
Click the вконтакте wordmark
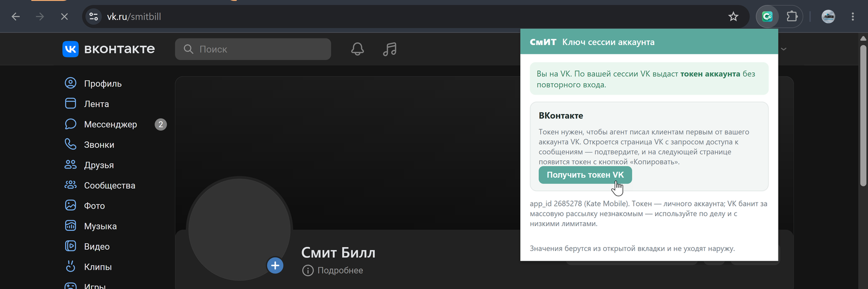[x=119, y=49]
